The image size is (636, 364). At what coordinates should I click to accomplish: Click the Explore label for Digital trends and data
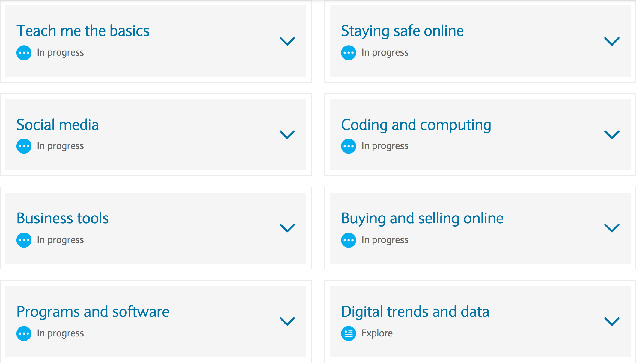377,333
